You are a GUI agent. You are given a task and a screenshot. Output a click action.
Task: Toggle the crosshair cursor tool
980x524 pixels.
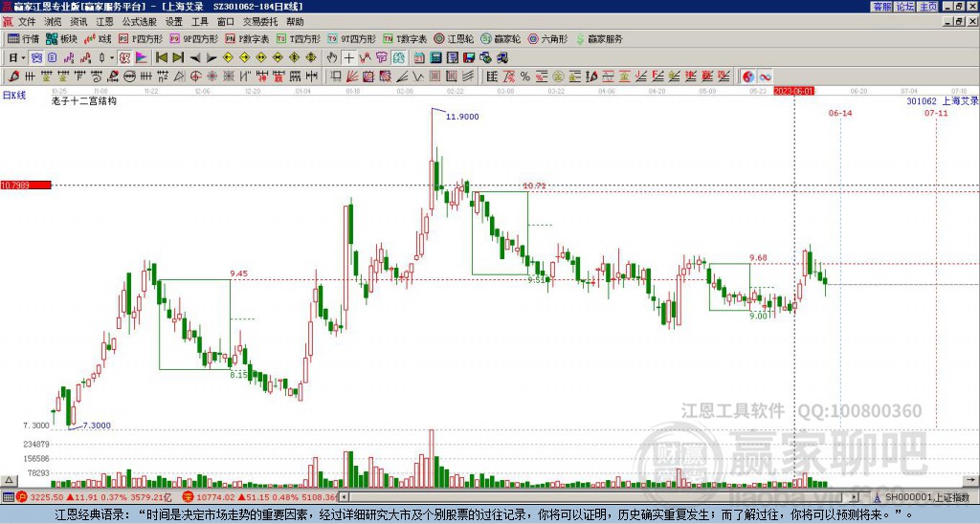348,58
